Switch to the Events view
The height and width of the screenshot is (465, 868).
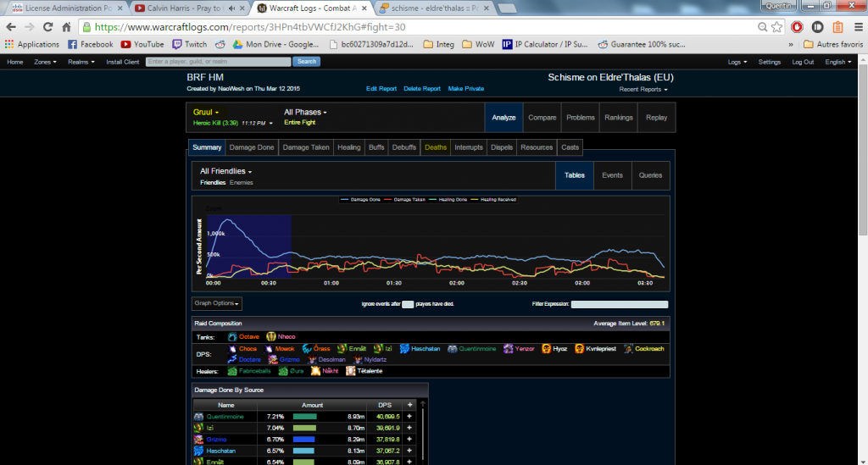[612, 175]
